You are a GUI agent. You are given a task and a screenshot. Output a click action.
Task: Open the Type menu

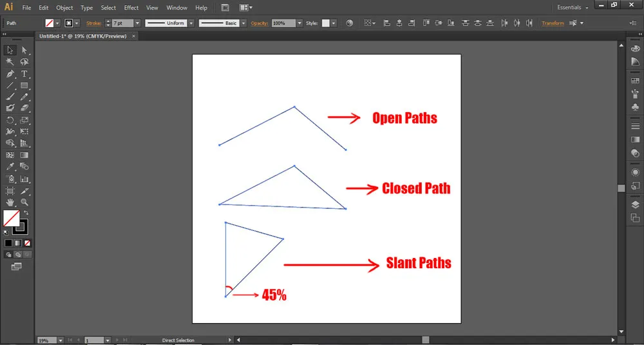click(87, 7)
